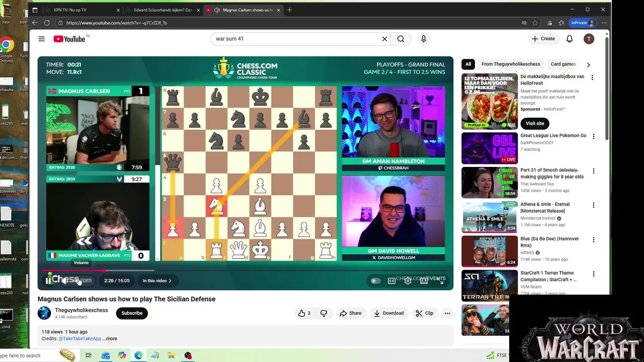
Task: Expand 'In this video' chapters
Action: point(157,281)
